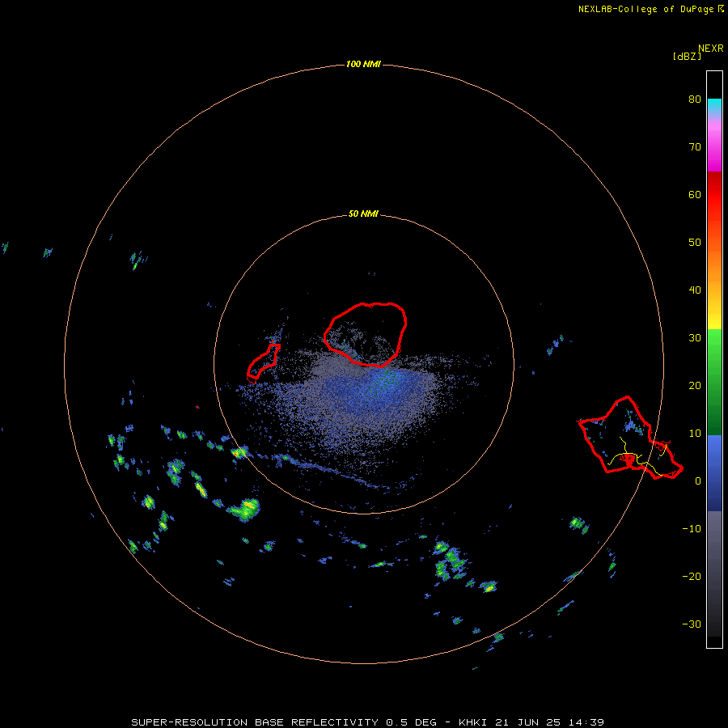Click the -10 value on the dBZ scale
This screenshot has height=728, width=728.
692,528
